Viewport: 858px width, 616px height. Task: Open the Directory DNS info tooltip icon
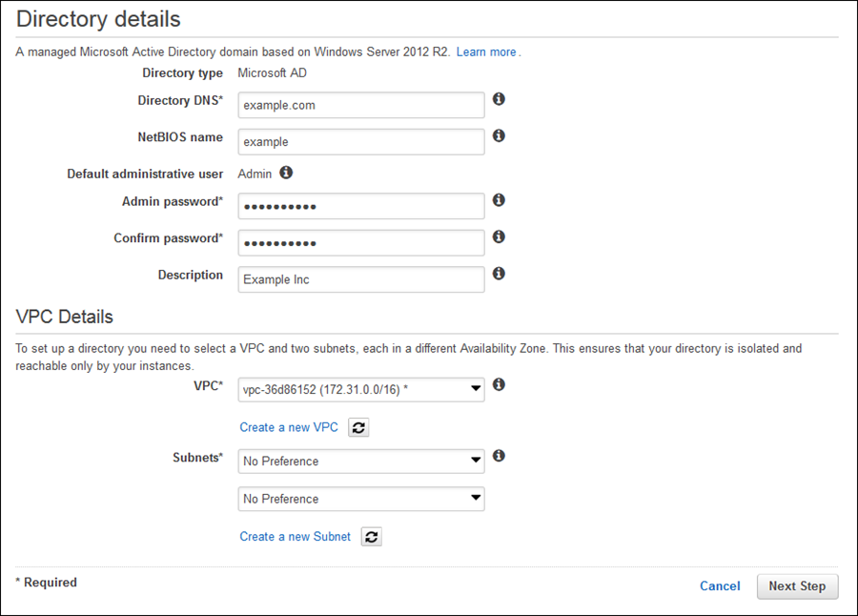coord(499,99)
